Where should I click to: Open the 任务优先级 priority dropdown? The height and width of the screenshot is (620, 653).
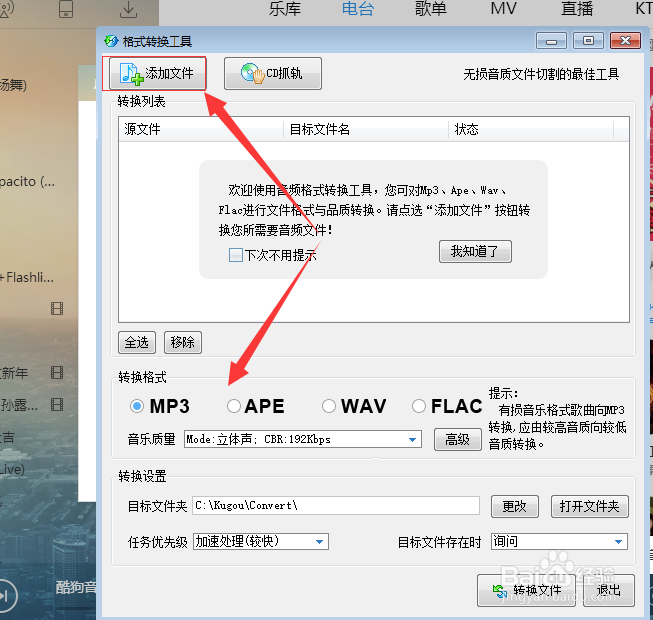[x=261, y=541]
